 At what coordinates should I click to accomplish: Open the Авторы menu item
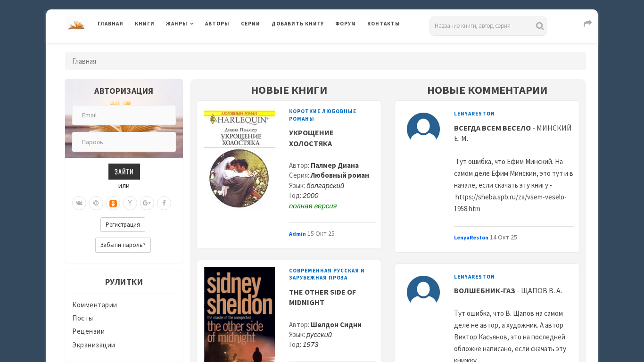[217, 24]
